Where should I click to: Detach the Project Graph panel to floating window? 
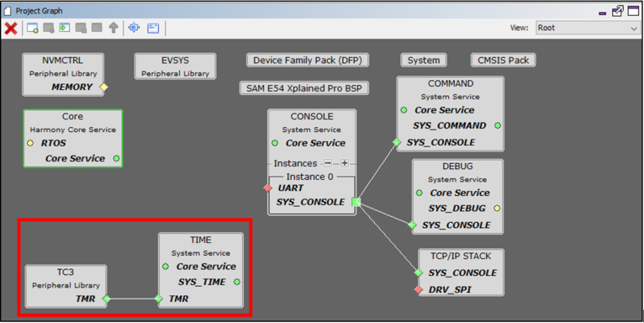coord(617,11)
